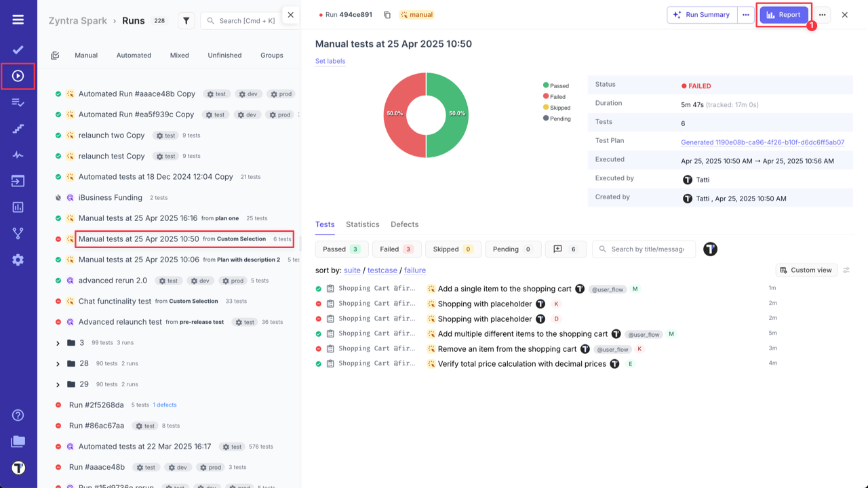868x488 pixels.
Task: Toggle the Passed results filter chip
Action: point(341,249)
